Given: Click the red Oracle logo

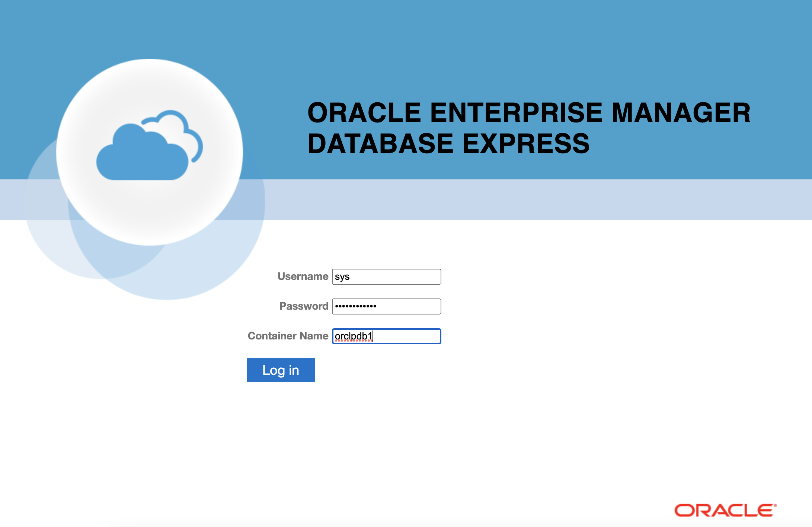Looking at the screenshot, I should click(x=725, y=510).
